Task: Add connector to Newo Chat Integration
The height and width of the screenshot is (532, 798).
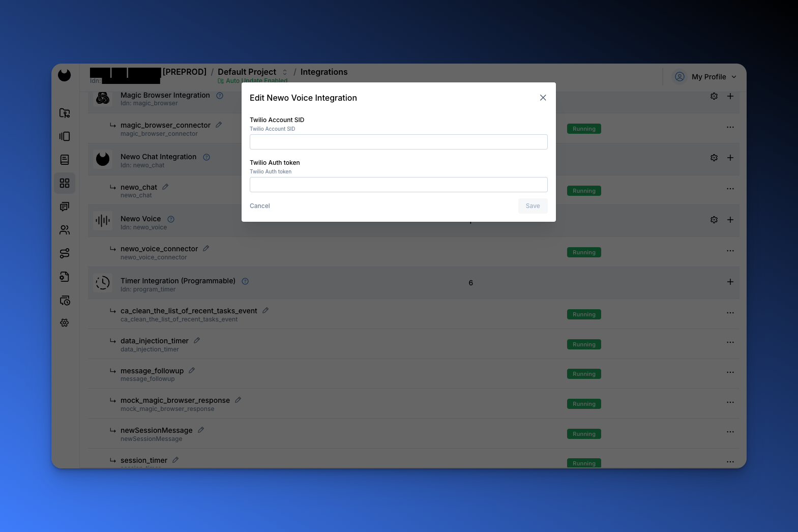Action: pos(730,158)
